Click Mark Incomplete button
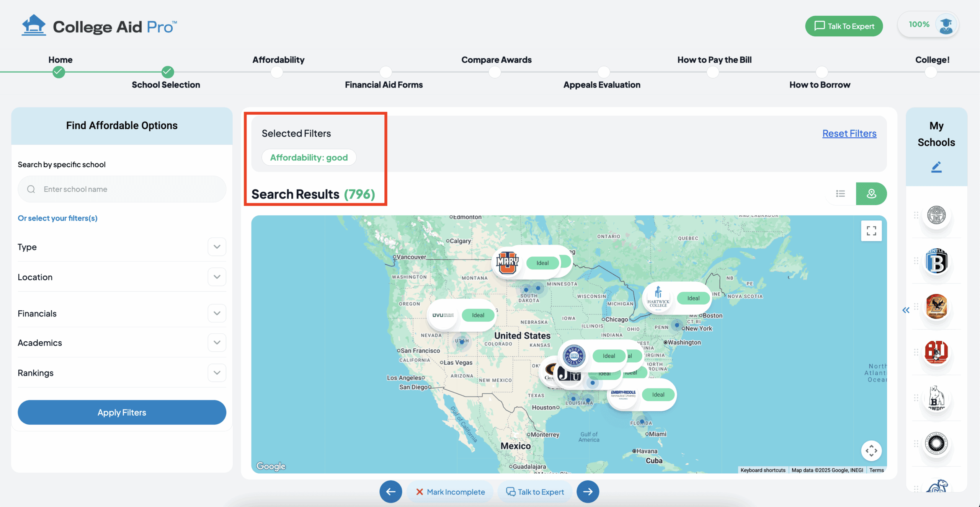The width and height of the screenshot is (980, 507). 450,492
